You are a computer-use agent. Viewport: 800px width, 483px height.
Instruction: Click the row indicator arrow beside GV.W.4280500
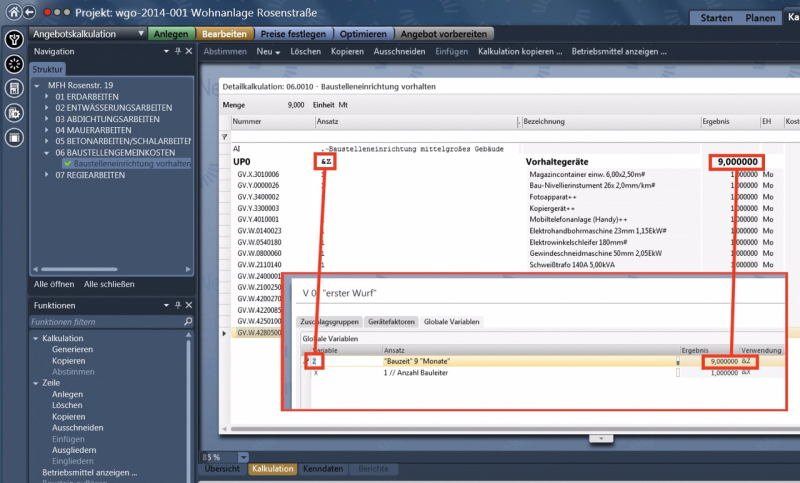(x=224, y=333)
